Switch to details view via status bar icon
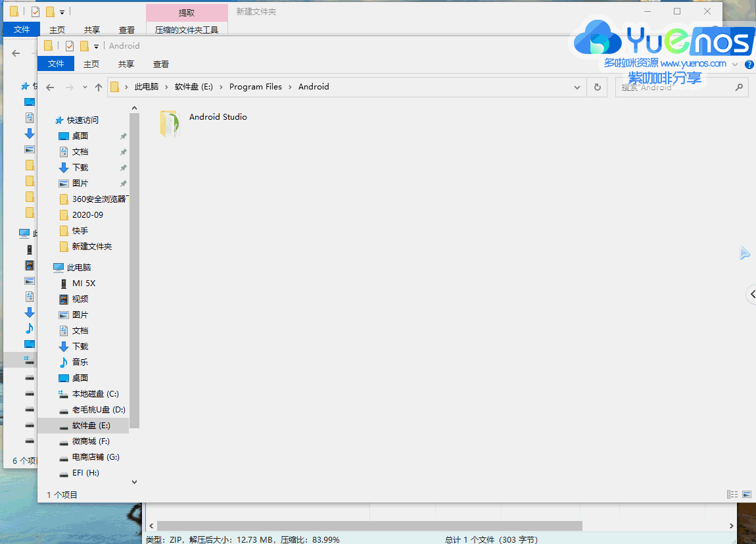Viewport: 756px width, 544px height. 732,494
